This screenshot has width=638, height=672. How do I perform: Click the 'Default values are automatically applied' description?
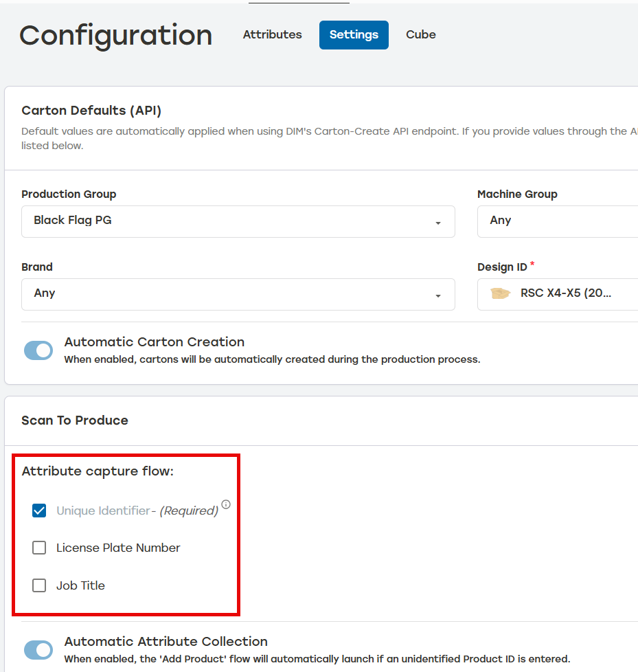coord(330,138)
